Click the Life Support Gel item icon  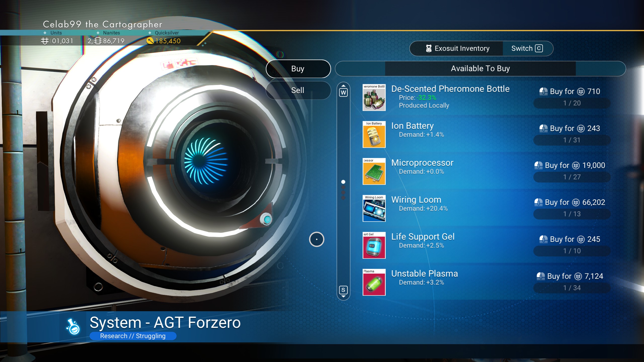click(x=374, y=245)
